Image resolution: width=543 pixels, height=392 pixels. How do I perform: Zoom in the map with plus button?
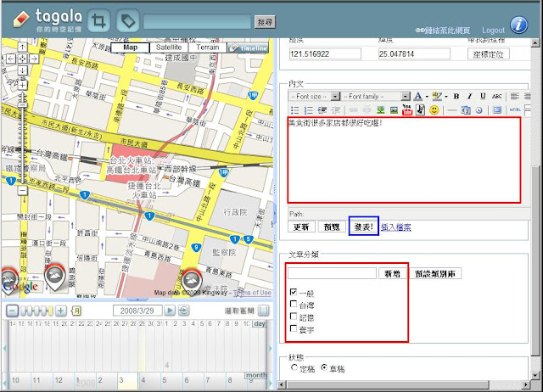tap(23, 85)
